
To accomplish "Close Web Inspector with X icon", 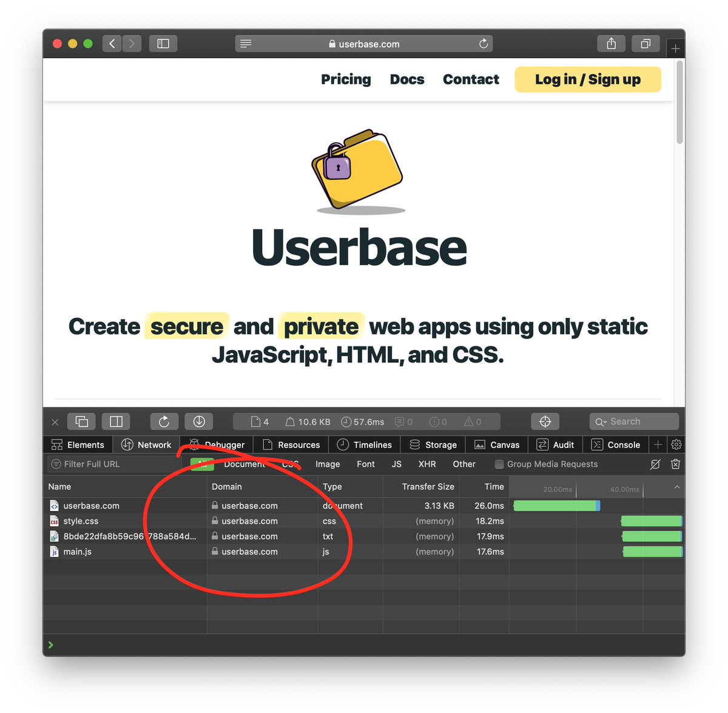I will pyautogui.click(x=55, y=422).
